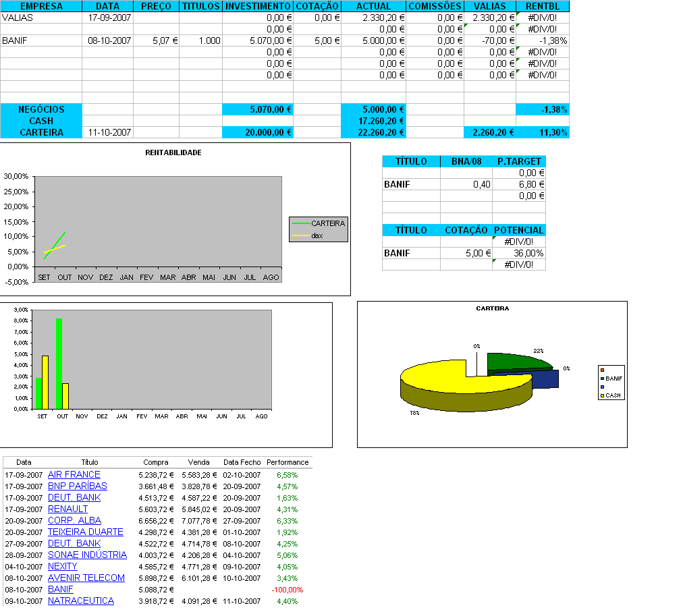Select the BANIF price cell 5,07 €
683x616 pixels.
click(156, 41)
